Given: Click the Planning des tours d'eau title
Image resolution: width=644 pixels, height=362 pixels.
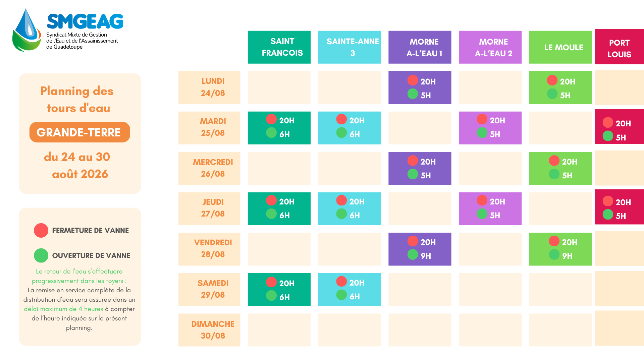Looking at the screenshot, I should (x=78, y=100).
